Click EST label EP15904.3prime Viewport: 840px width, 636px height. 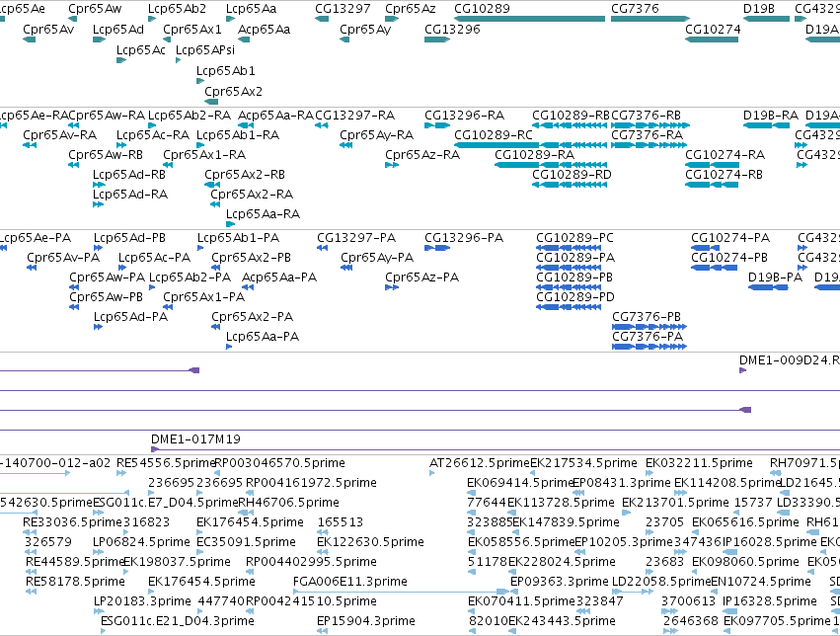click(x=366, y=621)
